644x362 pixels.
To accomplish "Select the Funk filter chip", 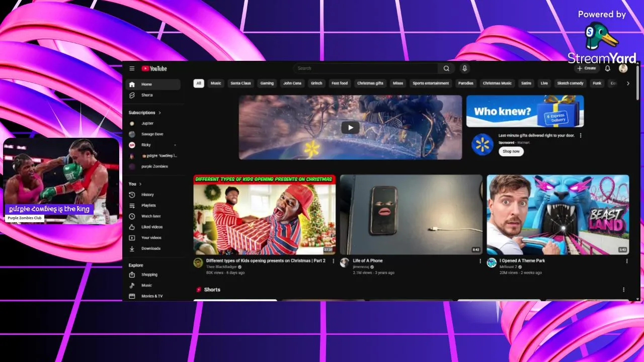I will coord(597,83).
